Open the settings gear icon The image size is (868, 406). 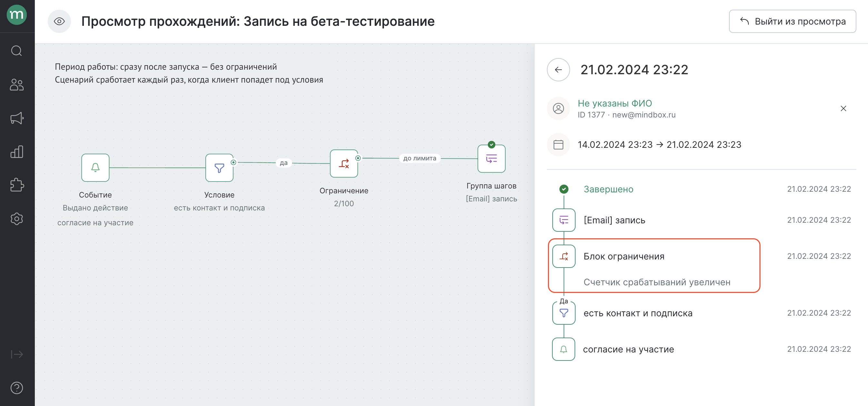pos(16,219)
